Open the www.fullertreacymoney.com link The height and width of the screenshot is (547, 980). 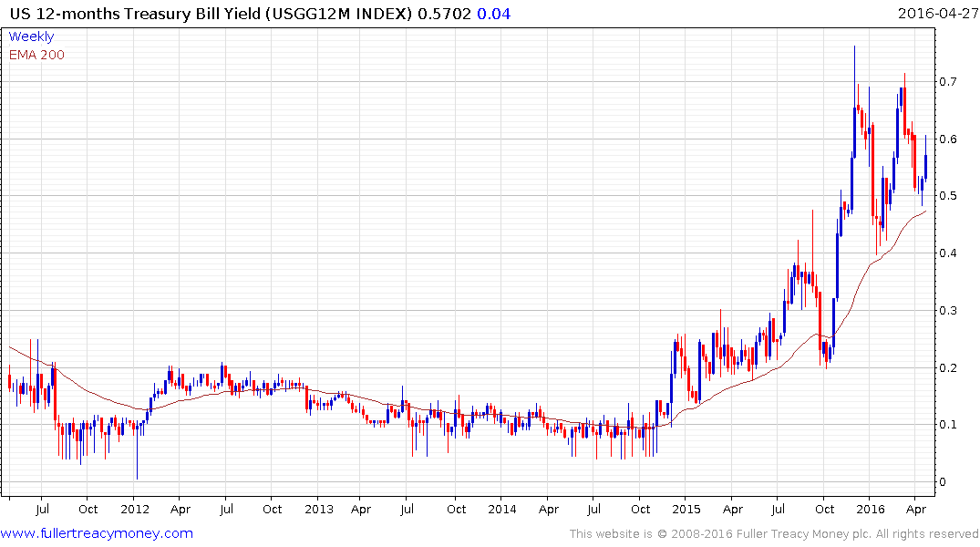tap(97, 533)
